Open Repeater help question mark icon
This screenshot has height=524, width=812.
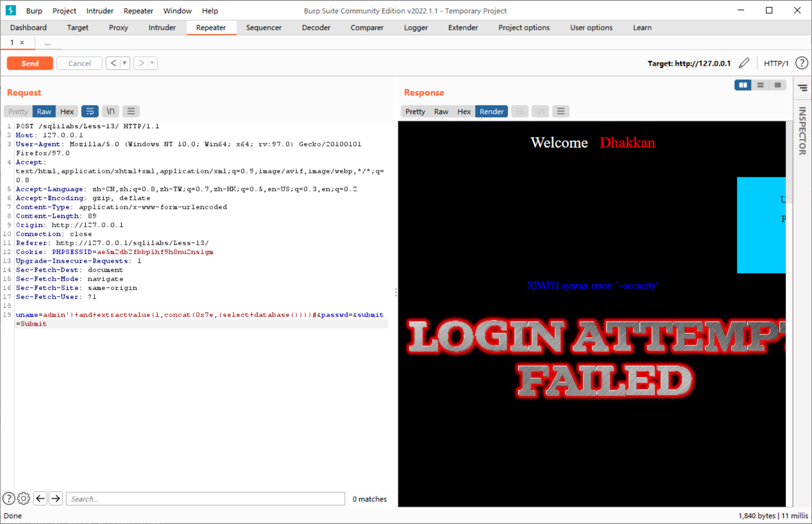[801, 63]
